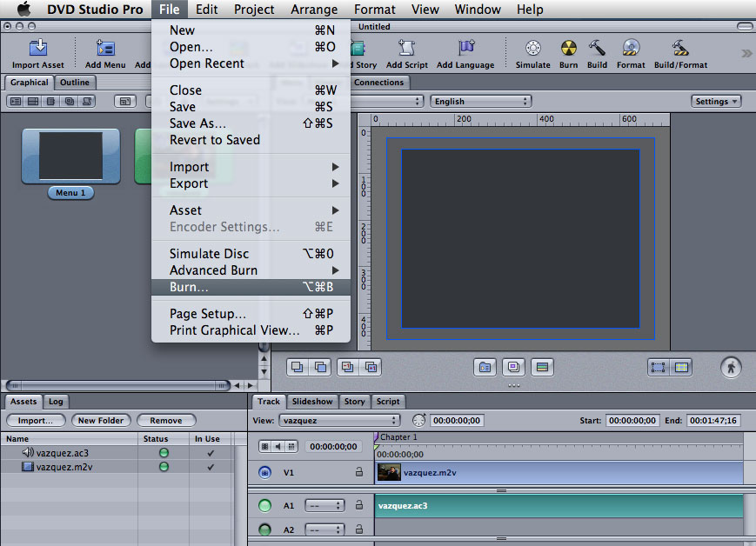Choose Save As... in File menu
This screenshot has width=756, height=546.
click(x=251, y=123)
